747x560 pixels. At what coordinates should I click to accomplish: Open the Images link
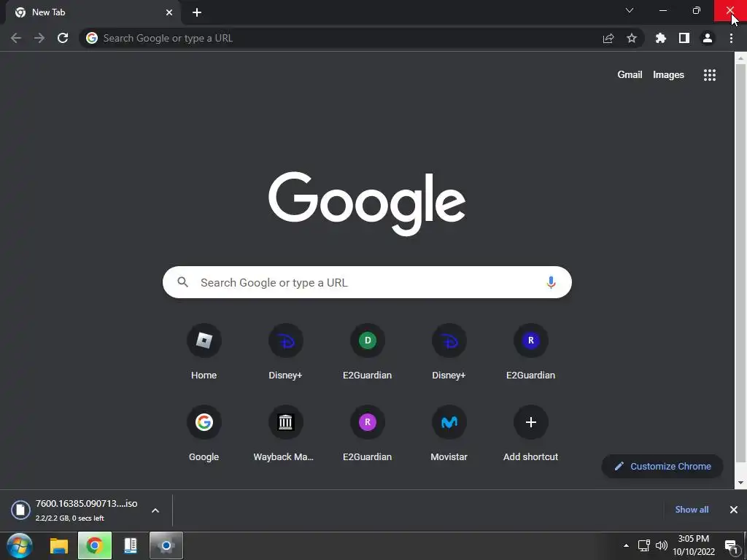pos(668,75)
